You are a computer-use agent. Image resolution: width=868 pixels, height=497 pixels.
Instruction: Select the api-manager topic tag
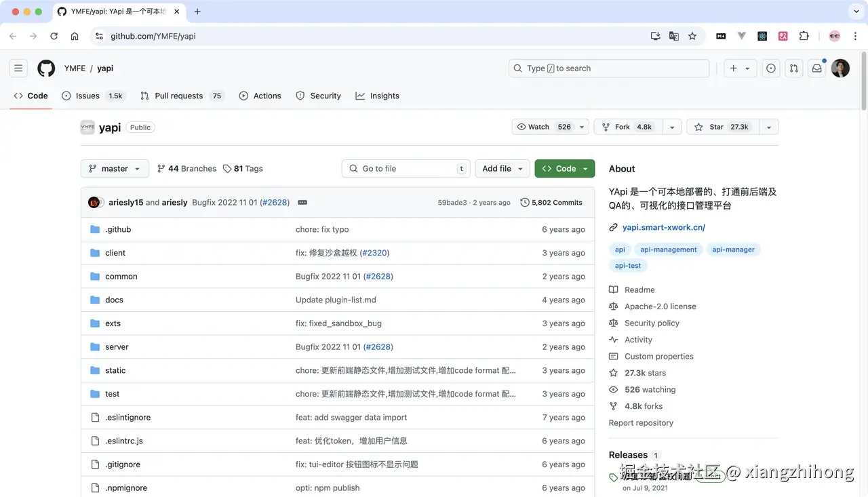pyautogui.click(x=733, y=250)
